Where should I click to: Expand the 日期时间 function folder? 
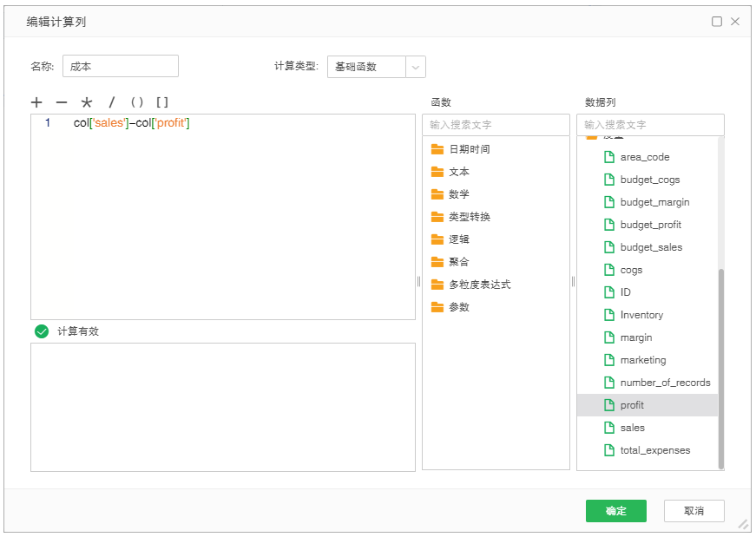(469, 149)
